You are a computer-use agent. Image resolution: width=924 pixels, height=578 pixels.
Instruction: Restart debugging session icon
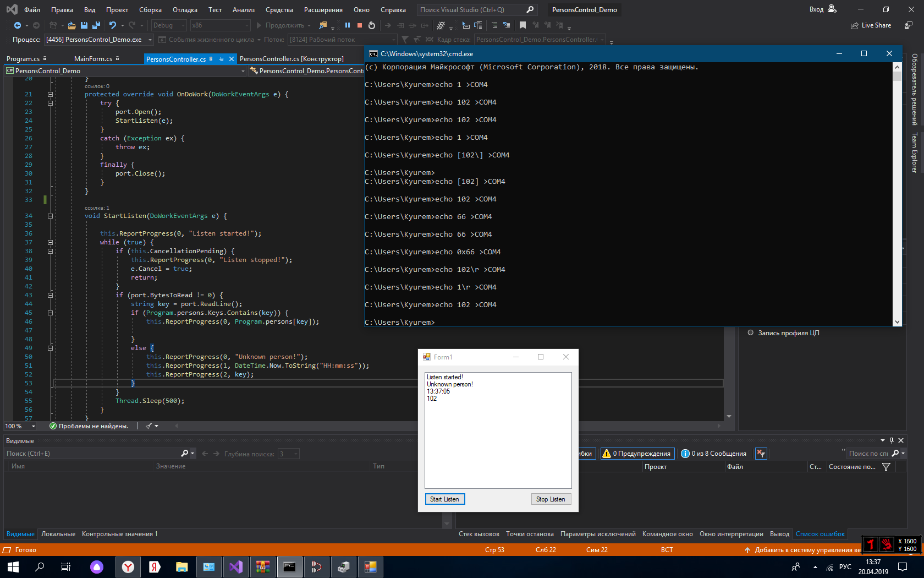click(x=372, y=25)
